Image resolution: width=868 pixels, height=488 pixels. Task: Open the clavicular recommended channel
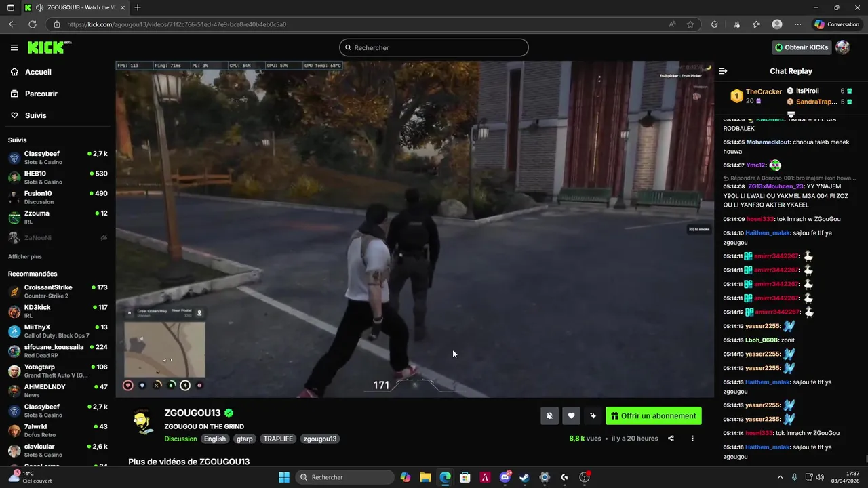pyautogui.click(x=58, y=450)
